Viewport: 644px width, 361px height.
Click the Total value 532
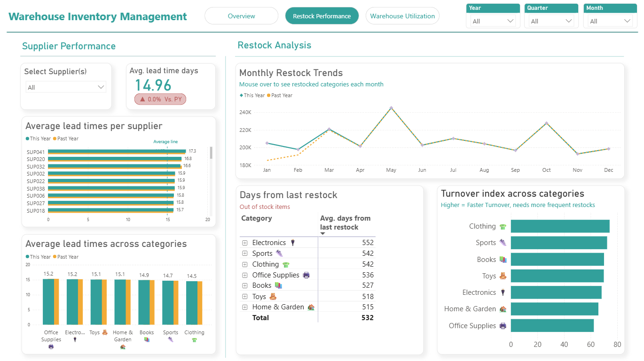coord(368,318)
